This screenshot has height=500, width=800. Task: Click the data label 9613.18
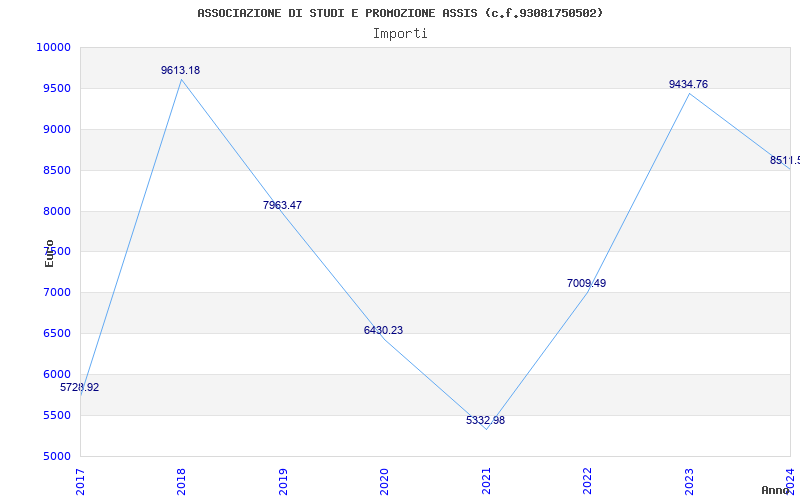(x=181, y=70)
